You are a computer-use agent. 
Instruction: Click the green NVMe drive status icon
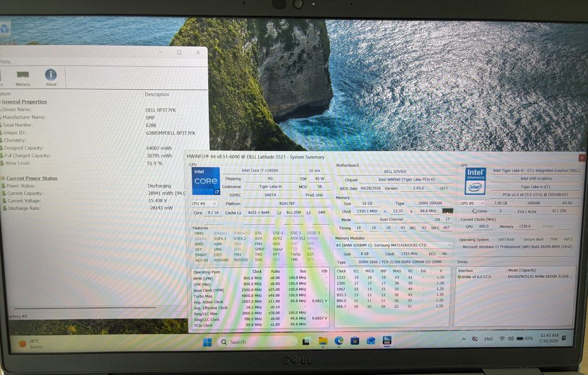459,277
